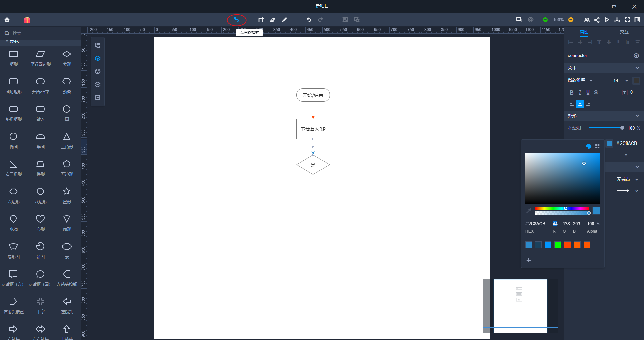Activate the eyedropper color tool
644x340 pixels.
click(x=529, y=211)
